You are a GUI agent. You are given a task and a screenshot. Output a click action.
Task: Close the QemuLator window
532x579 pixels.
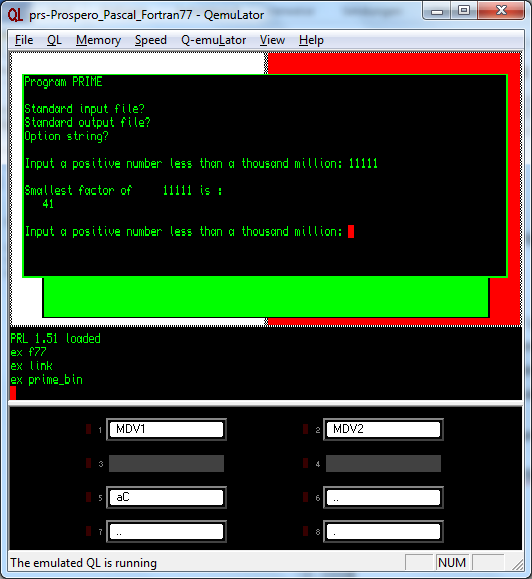501,11
